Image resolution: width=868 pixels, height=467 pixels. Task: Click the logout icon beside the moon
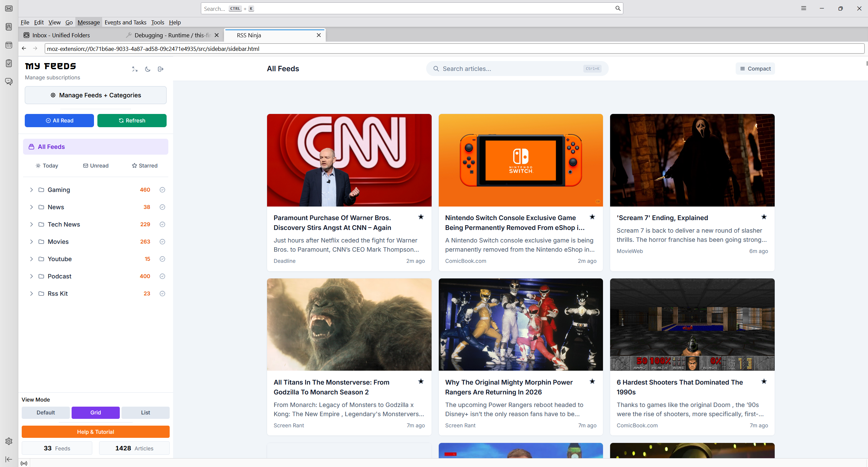click(161, 69)
